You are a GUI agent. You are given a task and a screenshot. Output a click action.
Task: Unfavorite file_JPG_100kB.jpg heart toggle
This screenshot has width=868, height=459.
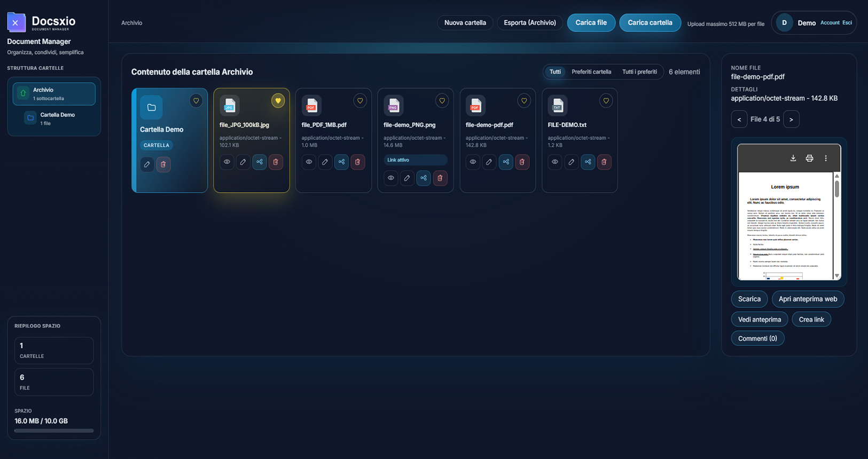coord(278,101)
